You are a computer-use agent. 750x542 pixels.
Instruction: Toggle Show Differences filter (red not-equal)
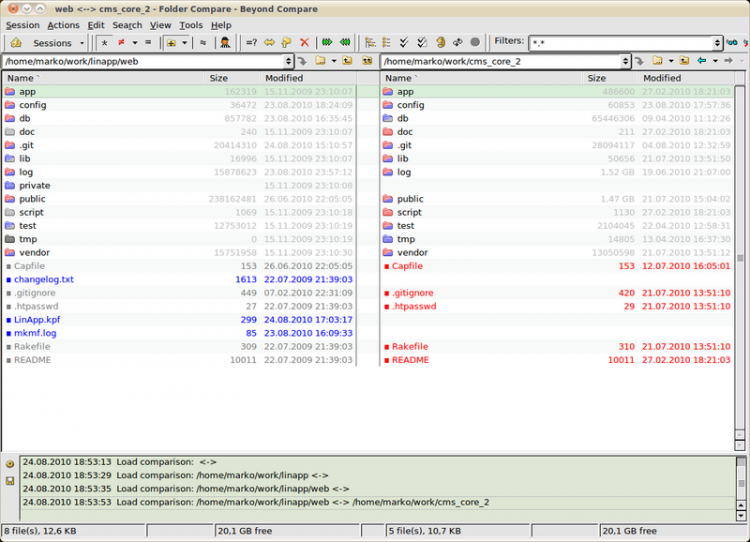[121, 43]
